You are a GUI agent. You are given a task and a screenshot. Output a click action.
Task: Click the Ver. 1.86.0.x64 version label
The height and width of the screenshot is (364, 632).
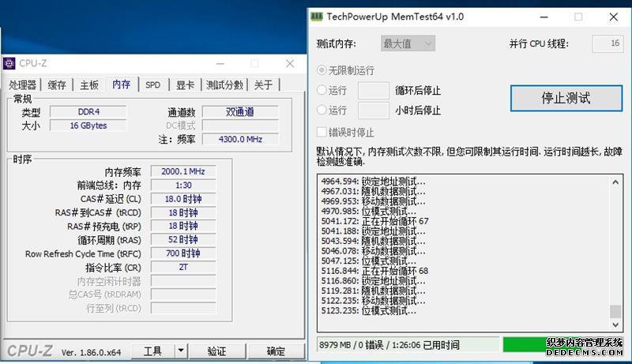(91, 352)
